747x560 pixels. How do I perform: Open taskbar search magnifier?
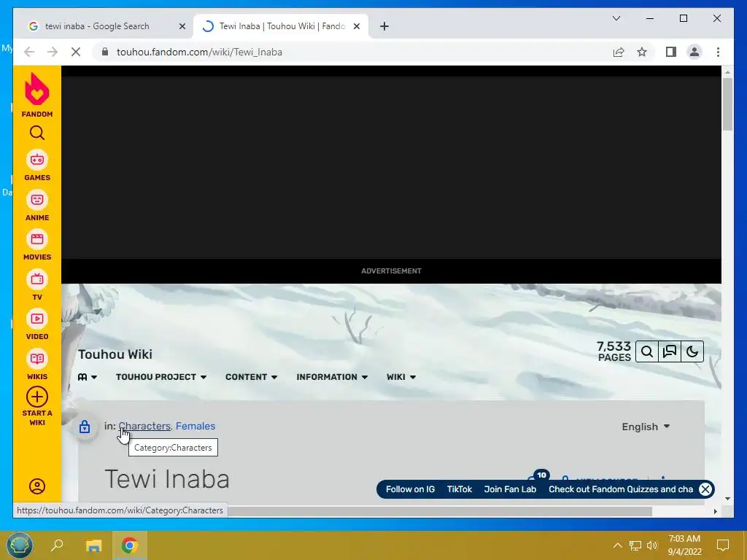pyautogui.click(x=57, y=545)
